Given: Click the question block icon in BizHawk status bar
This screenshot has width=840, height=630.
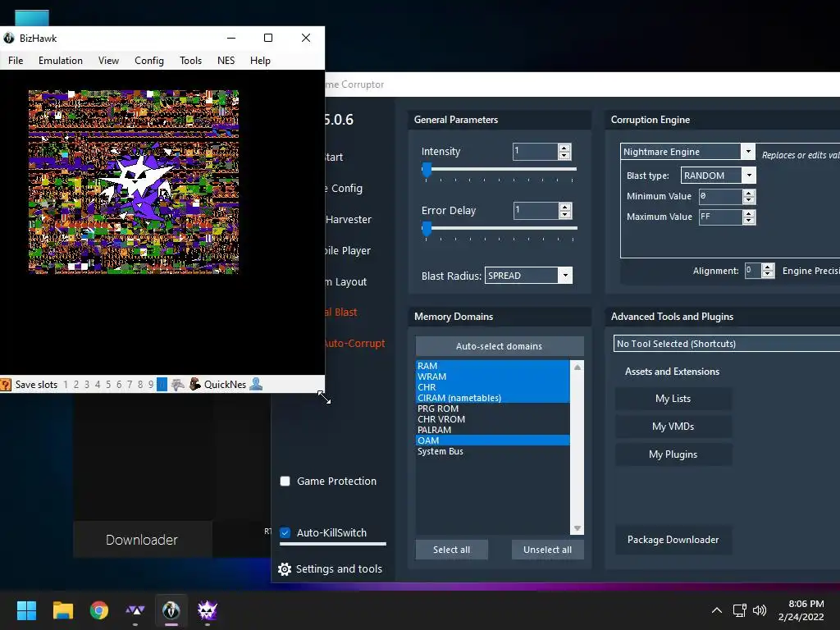Looking at the screenshot, I should [x=6, y=385].
